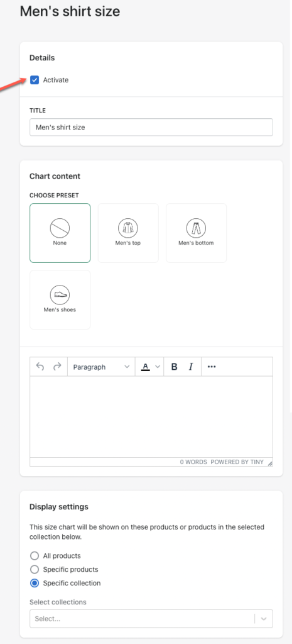Click the Title input field
This screenshot has height=644, width=292.
151,127
